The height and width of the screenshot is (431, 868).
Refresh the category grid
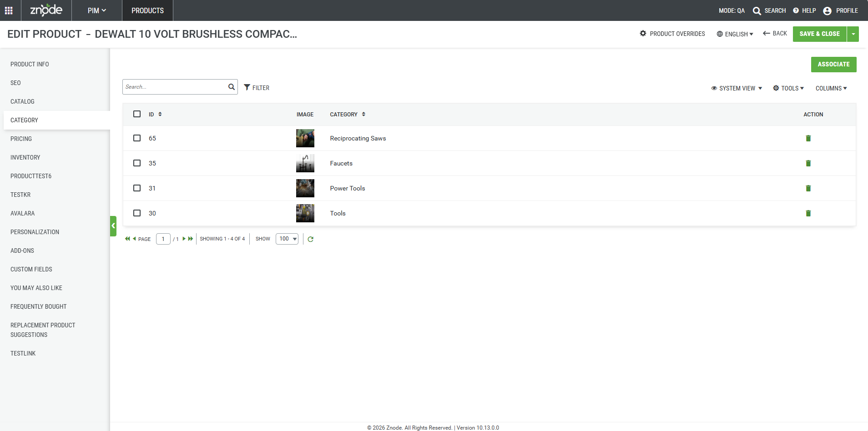click(x=311, y=239)
